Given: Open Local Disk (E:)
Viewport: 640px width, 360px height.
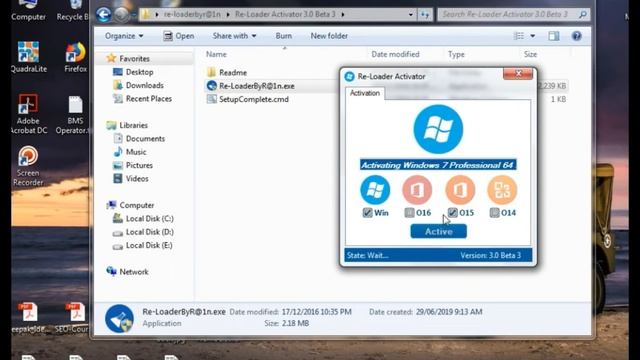Looking at the screenshot, I should tap(143, 245).
